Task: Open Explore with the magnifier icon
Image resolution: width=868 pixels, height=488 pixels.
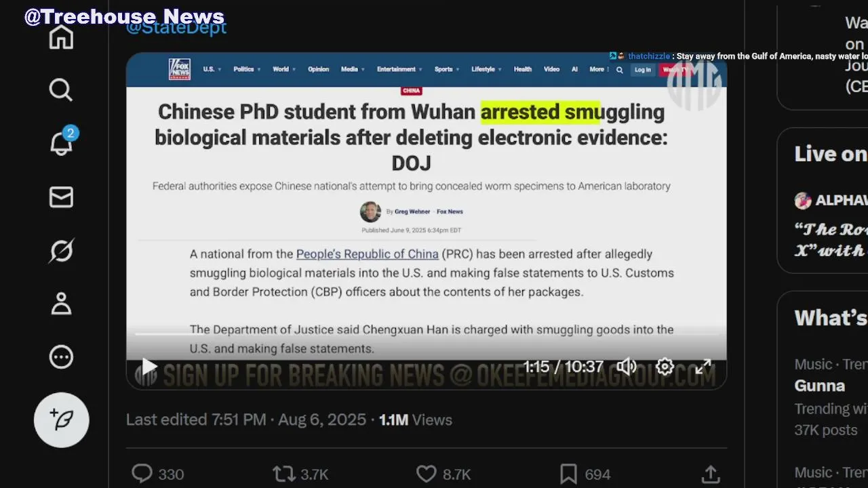Action: pyautogui.click(x=61, y=89)
